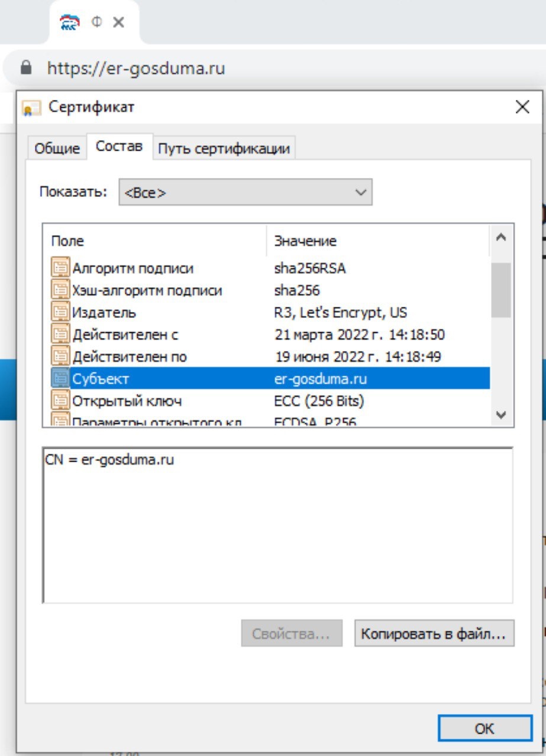This screenshot has height=756, width=546.
Task: Close the browser tab with X
Action: [118, 22]
